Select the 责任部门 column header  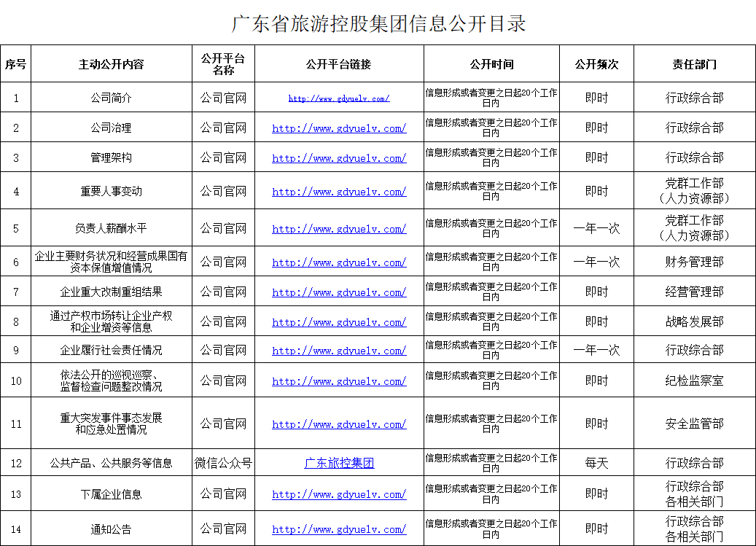pyautogui.click(x=694, y=64)
